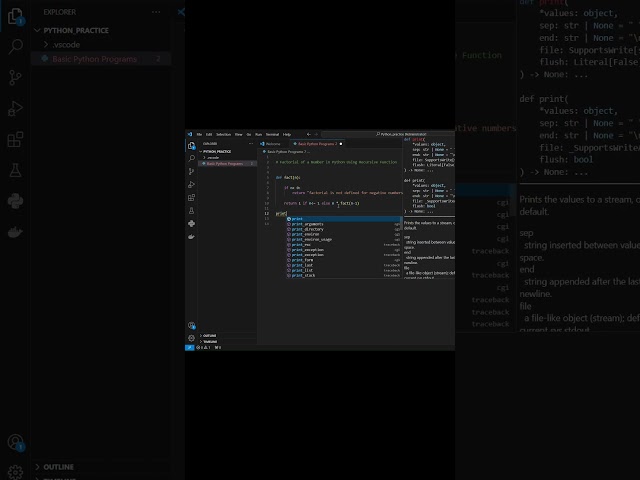
Task: Open the View menu
Action: (x=238, y=134)
